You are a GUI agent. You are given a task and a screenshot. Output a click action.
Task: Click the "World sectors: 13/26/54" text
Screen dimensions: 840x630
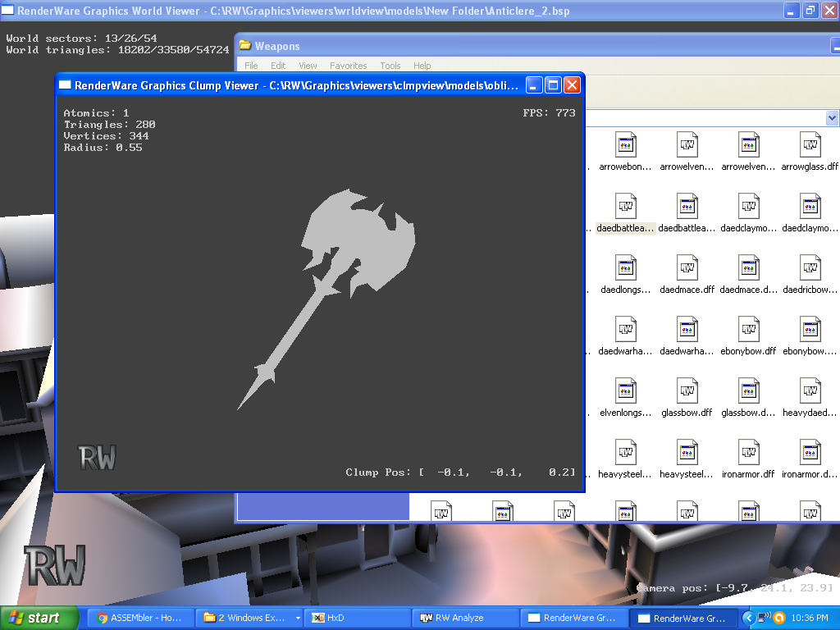coord(81,39)
